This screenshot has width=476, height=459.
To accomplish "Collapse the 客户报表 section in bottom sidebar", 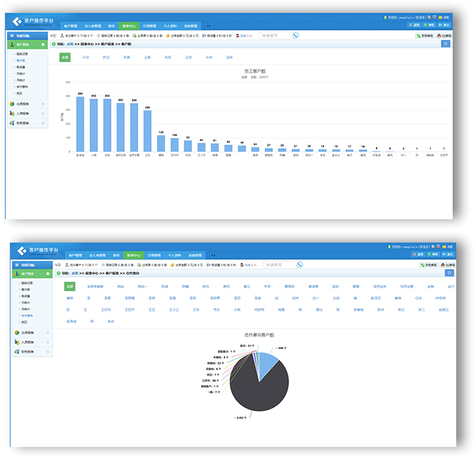I will [x=47, y=274].
